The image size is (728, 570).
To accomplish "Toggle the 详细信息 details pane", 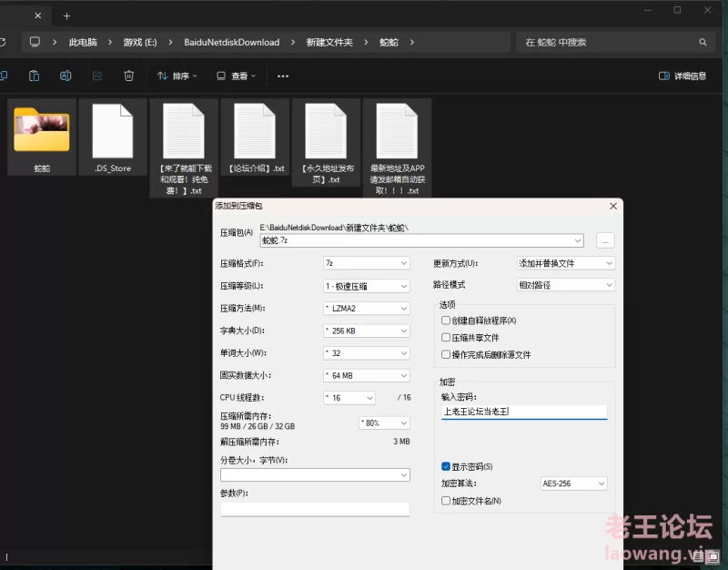I will pyautogui.click(x=682, y=76).
